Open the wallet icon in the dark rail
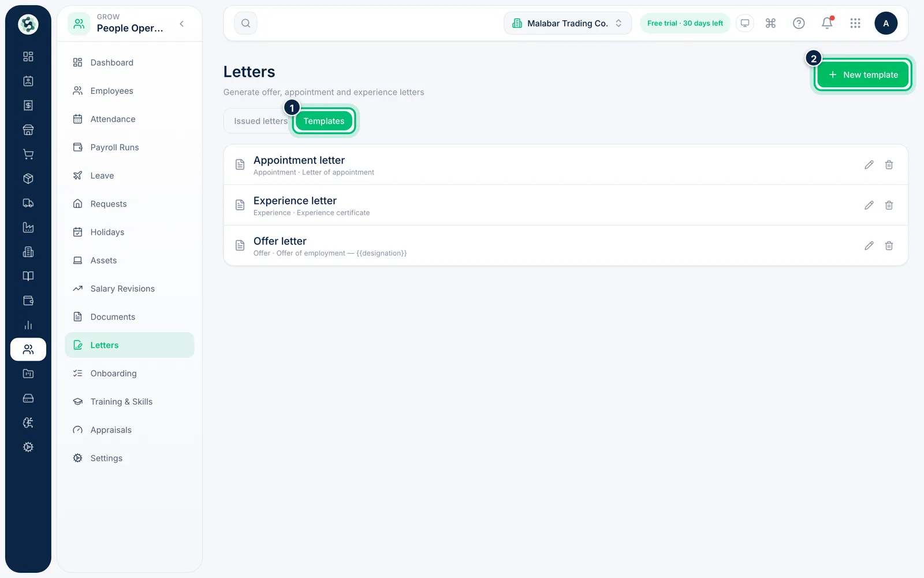 [x=28, y=301]
